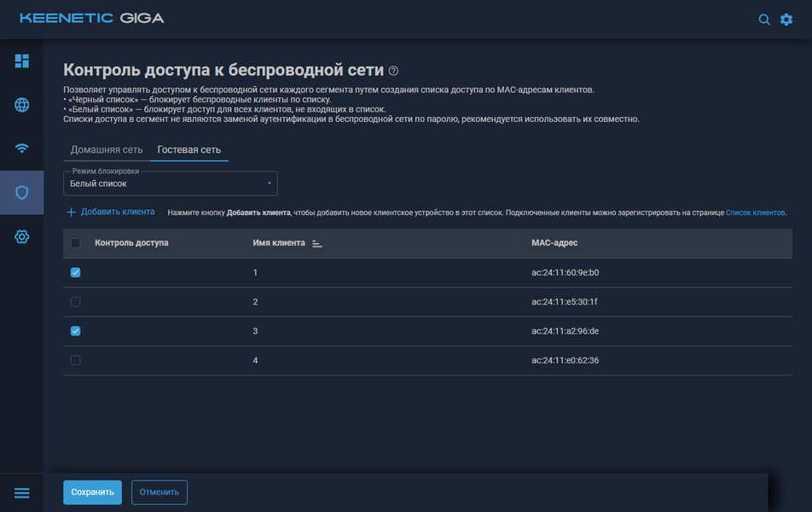Click client name 2 in table
Screen dimensions: 812x512
[x=255, y=301]
